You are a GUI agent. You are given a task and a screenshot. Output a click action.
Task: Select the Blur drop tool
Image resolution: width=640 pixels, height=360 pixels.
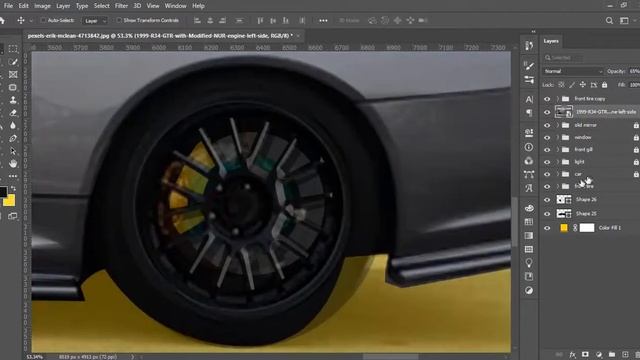pyautogui.click(x=13, y=125)
